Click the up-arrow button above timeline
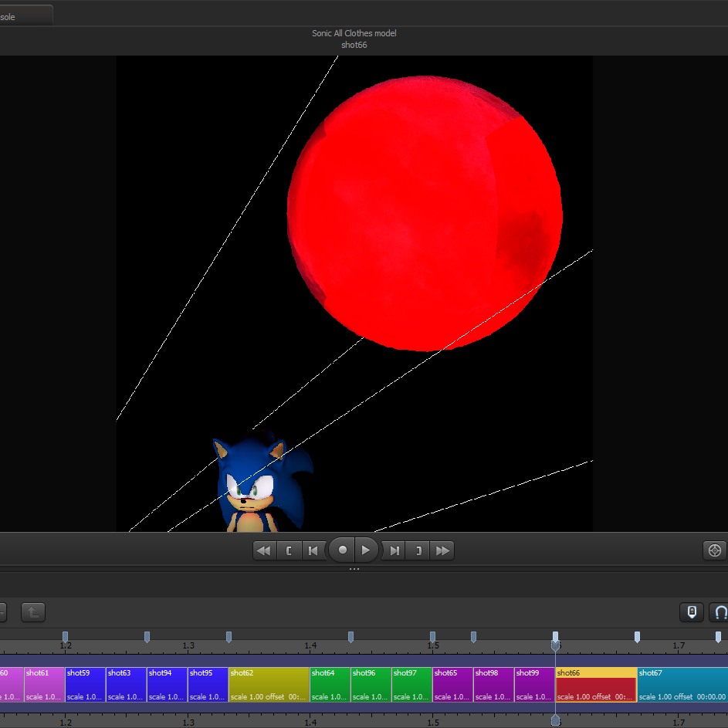This screenshot has height=728, width=728. point(32,612)
